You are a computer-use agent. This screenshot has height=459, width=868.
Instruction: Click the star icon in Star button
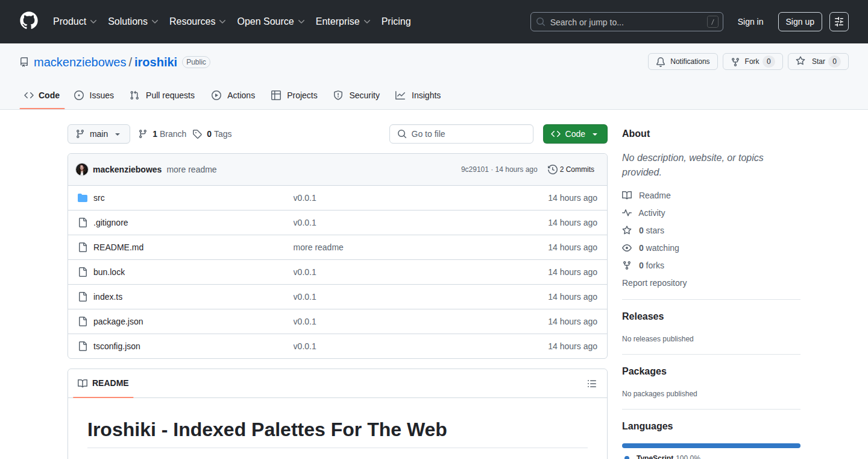(x=800, y=62)
